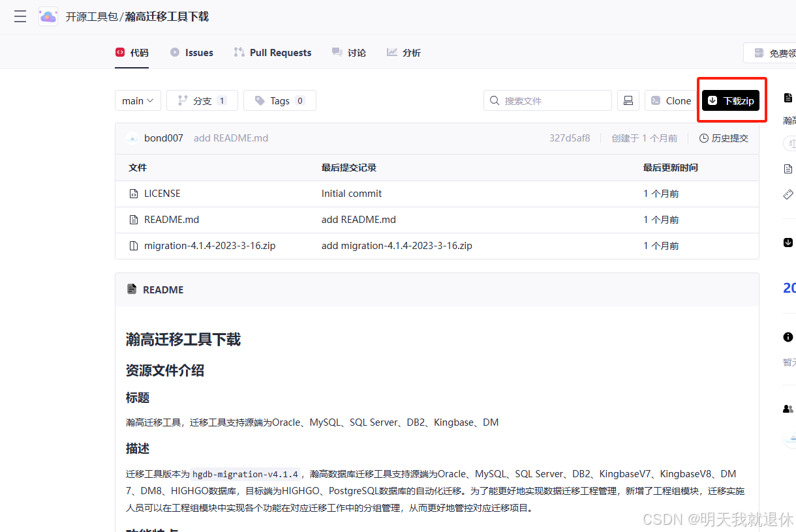This screenshot has height=532, width=796.
Task: Click the 资源文件介绍 heading
Action: [x=165, y=370]
